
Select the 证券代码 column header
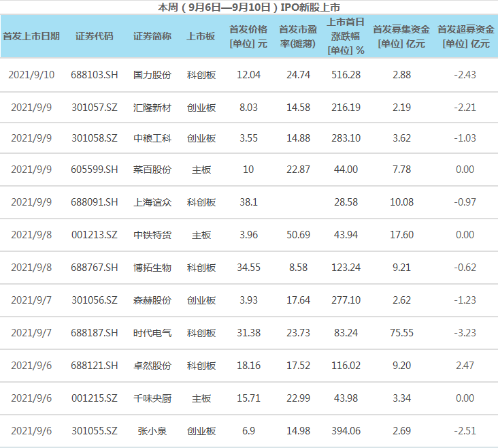(94, 36)
